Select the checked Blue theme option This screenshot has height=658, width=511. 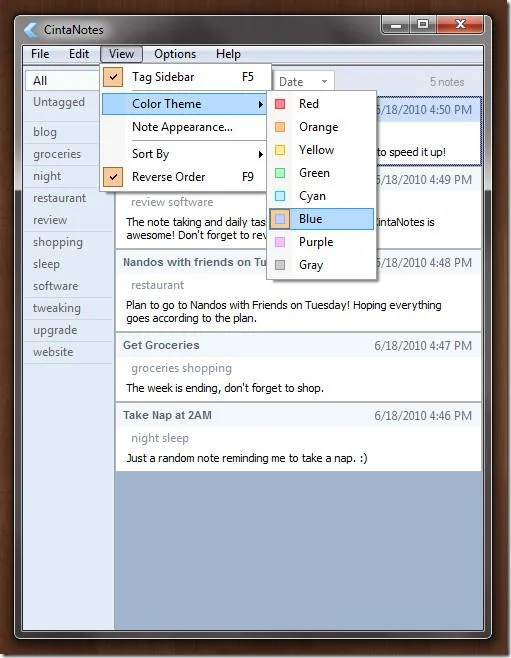321,219
